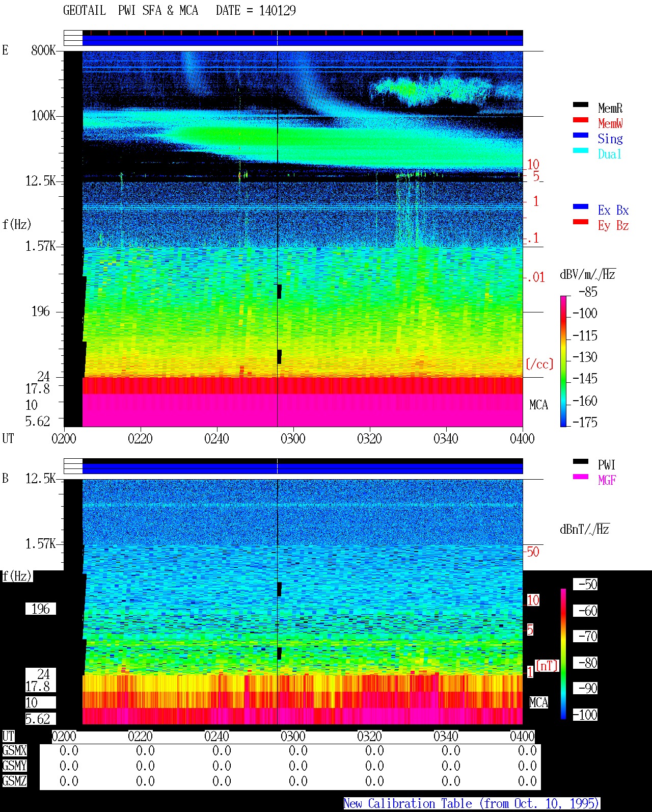Click the 800K frequency axis label
Screen dimensions: 652x812
43,50
